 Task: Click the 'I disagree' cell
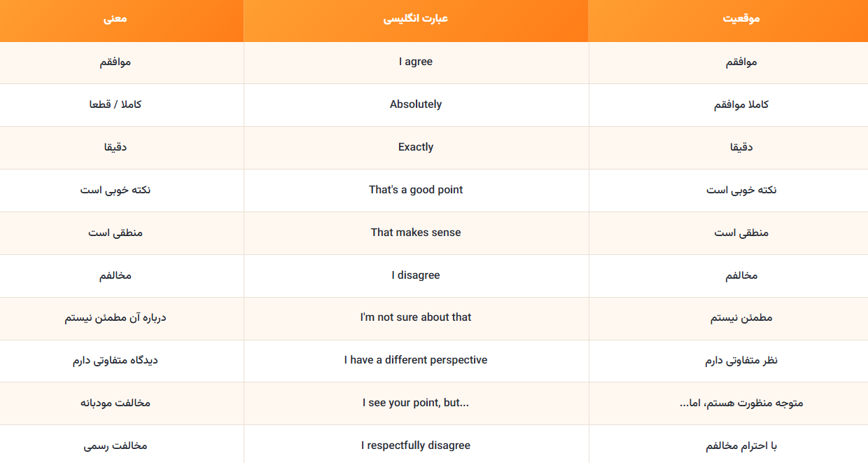[x=416, y=276]
